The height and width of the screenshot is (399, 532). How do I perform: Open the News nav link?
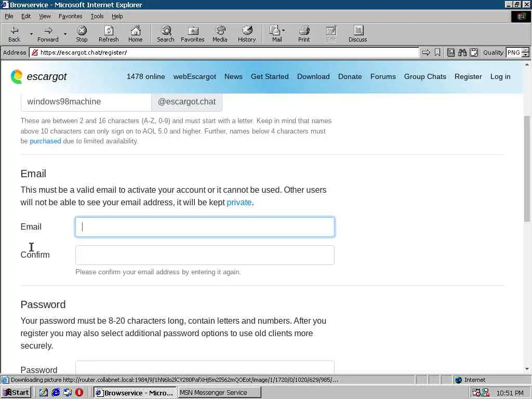tap(233, 77)
